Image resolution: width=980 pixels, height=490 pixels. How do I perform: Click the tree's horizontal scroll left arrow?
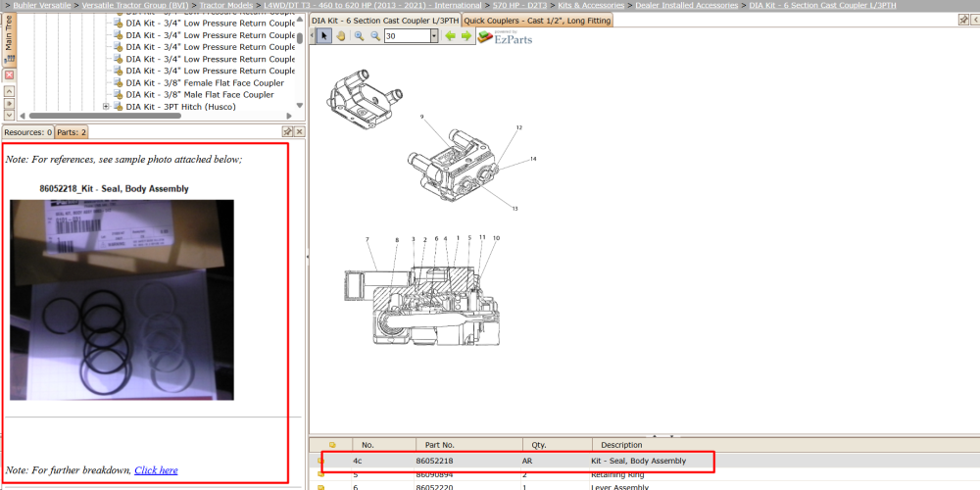click(24, 116)
